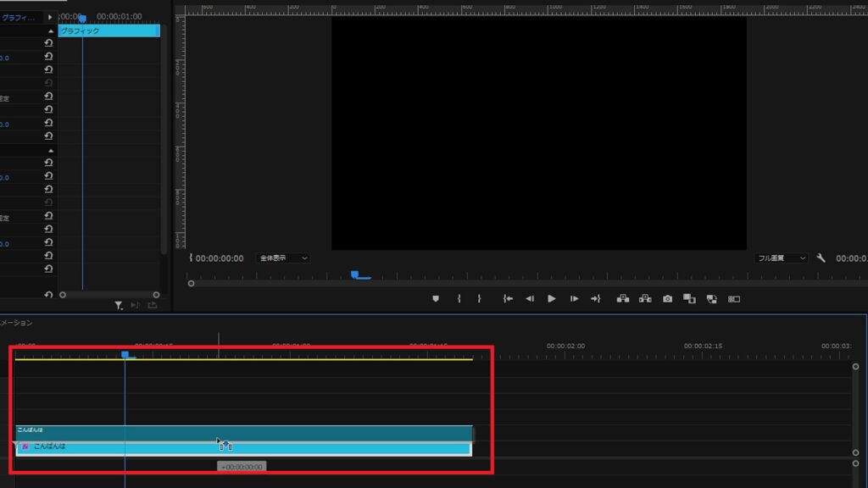Viewport: 868px width, 488px height.
Task: Reset the topmost parameter in Effect Controls
Action: click(x=48, y=42)
